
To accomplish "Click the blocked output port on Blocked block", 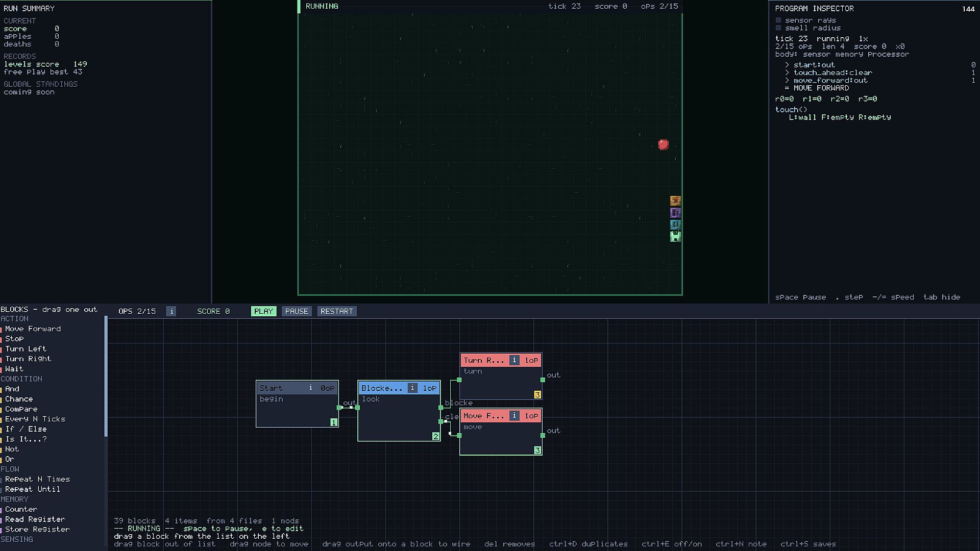I will (x=441, y=408).
